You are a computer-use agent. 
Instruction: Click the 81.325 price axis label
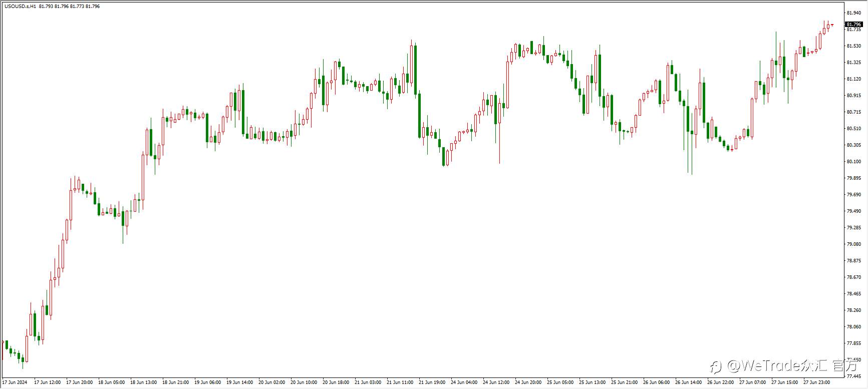click(x=853, y=63)
